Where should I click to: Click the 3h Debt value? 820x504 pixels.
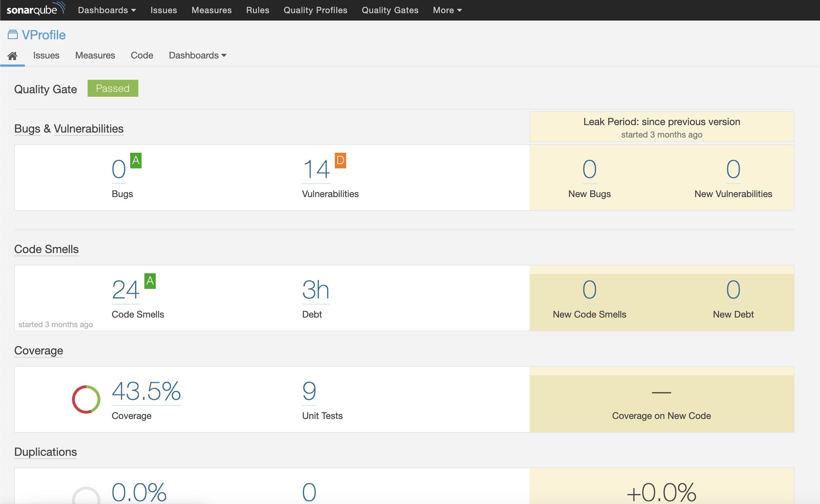pyautogui.click(x=315, y=290)
